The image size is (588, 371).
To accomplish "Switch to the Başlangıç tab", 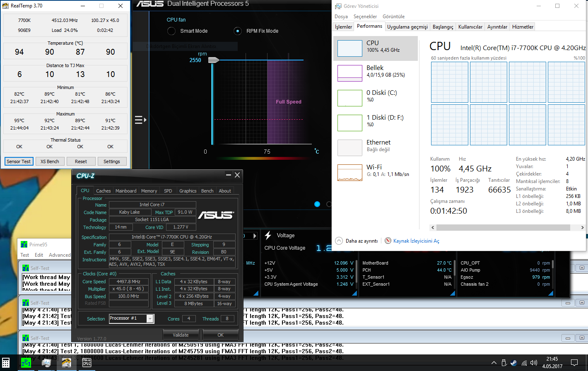I will [x=443, y=27].
